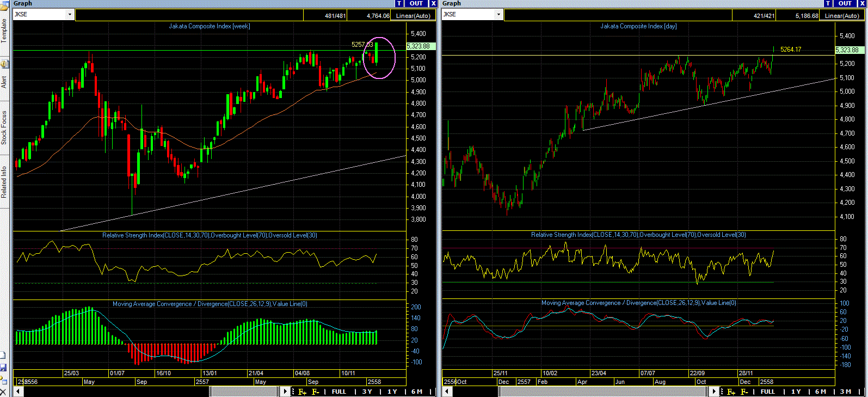Click the 10/11 date on weekly axis
The image size is (868, 397).
(348, 374)
